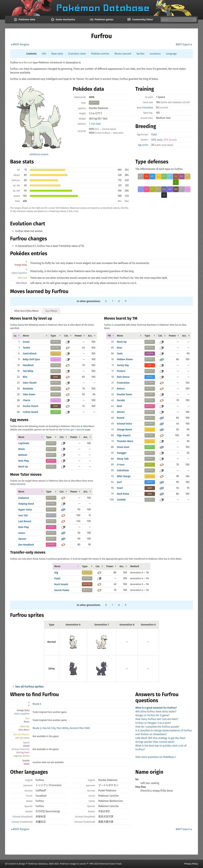Open the Route 5 location link
The width and height of the screenshot is (203, 868).
point(37,704)
